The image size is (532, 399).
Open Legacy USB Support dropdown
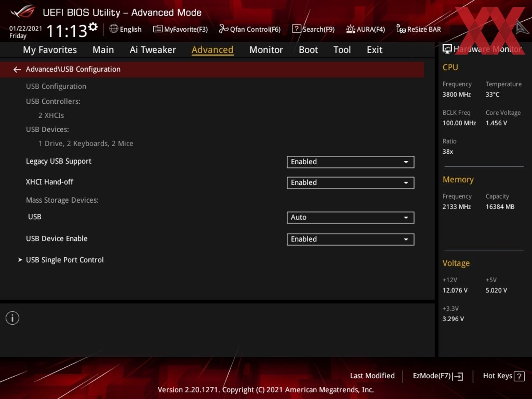coord(350,162)
